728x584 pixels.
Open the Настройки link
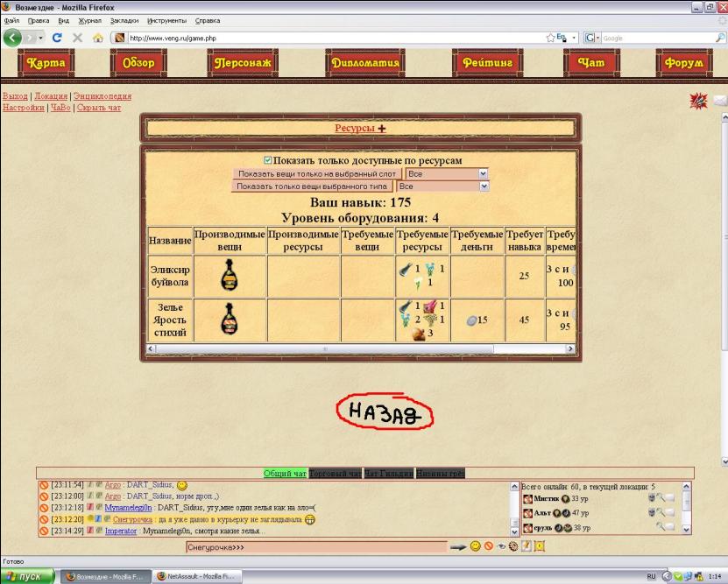23,108
